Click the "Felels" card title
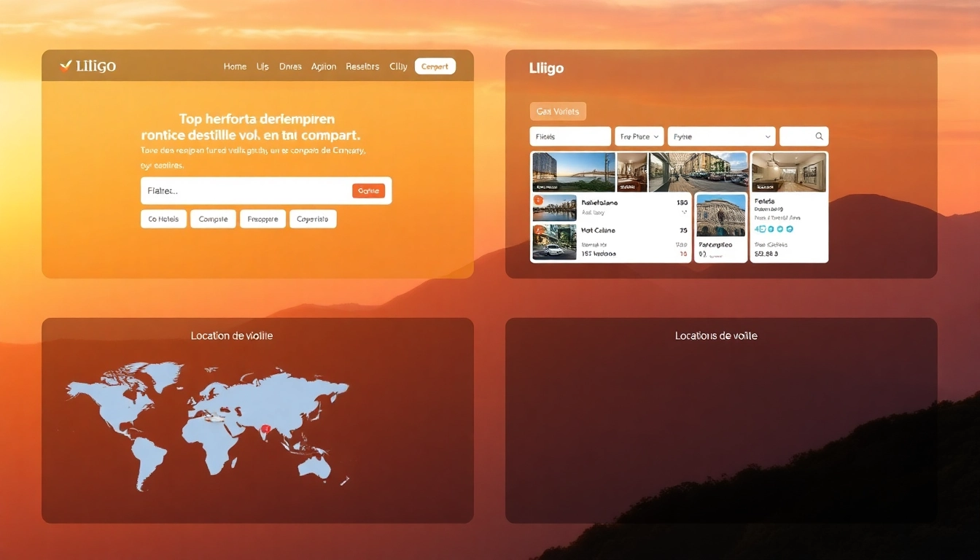This screenshot has width=980, height=560. pyautogui.click(x=765, y=201)
